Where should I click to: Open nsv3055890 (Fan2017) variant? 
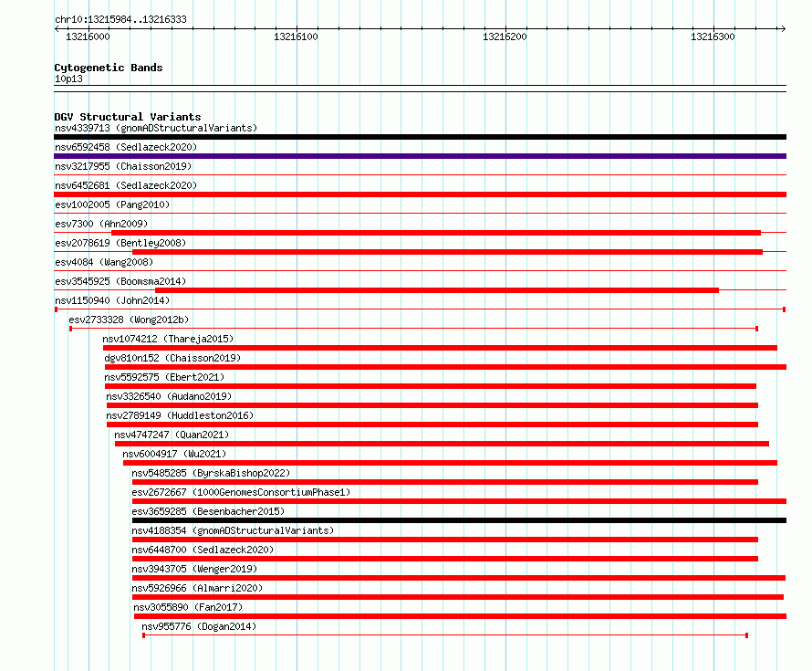pyautogui.click(x=188, y=607)
